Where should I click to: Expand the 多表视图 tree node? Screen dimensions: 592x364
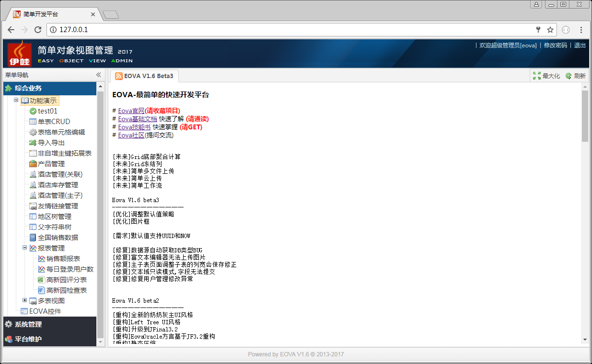(25, 300)
